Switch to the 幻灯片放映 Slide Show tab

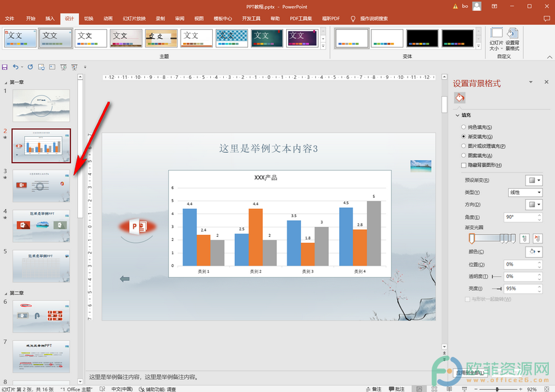click(x=134, y=18)
